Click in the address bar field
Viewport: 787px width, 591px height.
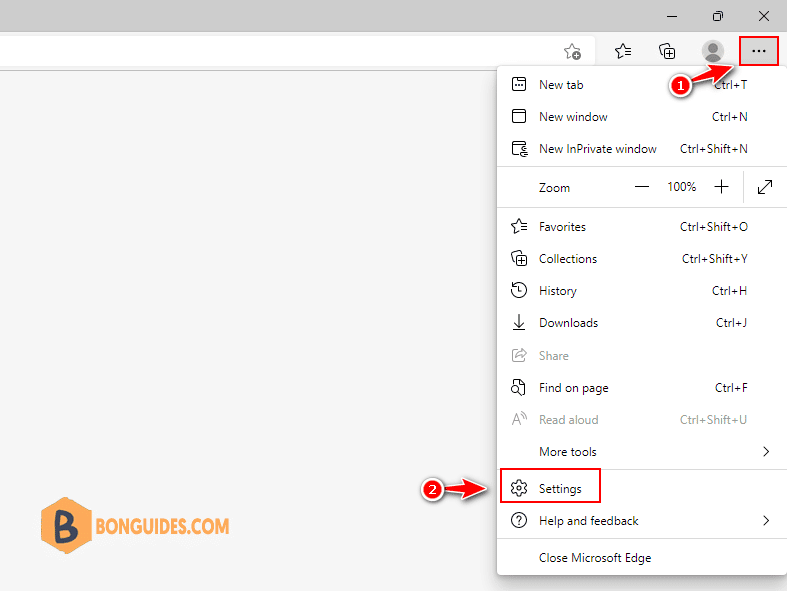point(297,51)
